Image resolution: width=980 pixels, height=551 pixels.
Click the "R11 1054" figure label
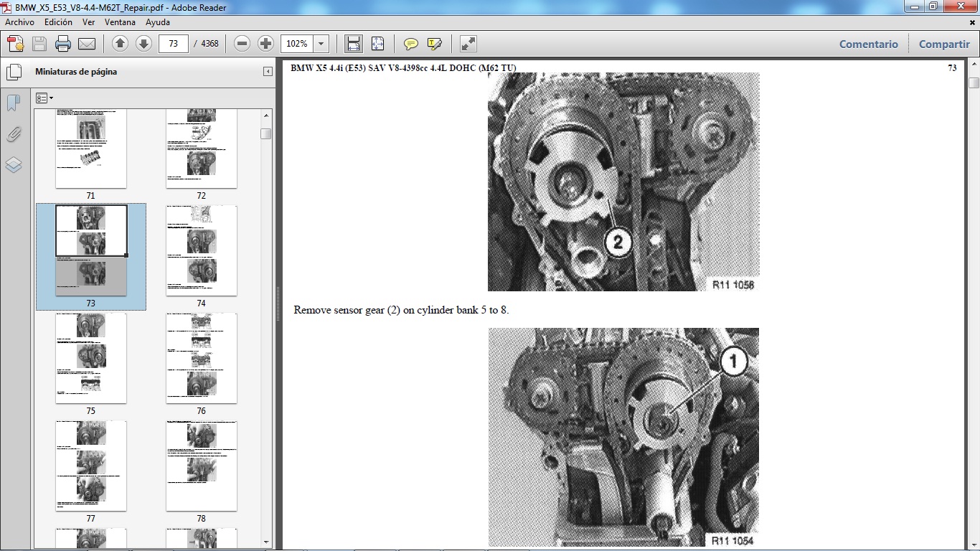732,540
